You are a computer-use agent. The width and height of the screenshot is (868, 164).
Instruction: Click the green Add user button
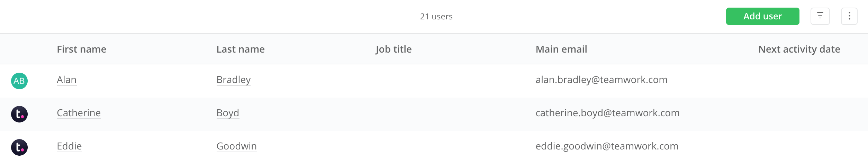click(762, 16)
